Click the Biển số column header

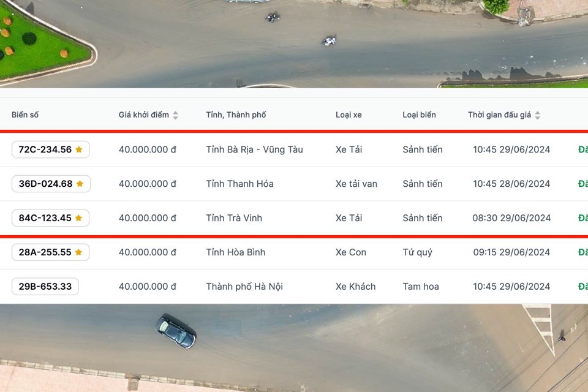pos(25,115)
